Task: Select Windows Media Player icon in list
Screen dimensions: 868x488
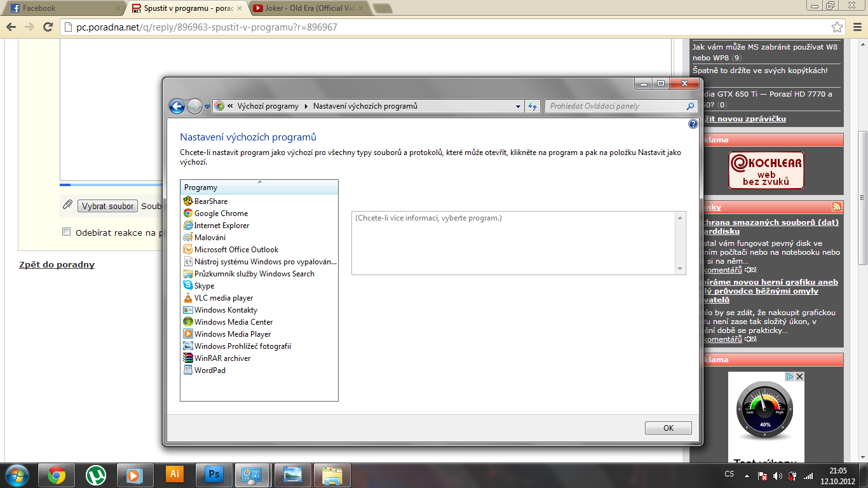Action: point(188,334)
